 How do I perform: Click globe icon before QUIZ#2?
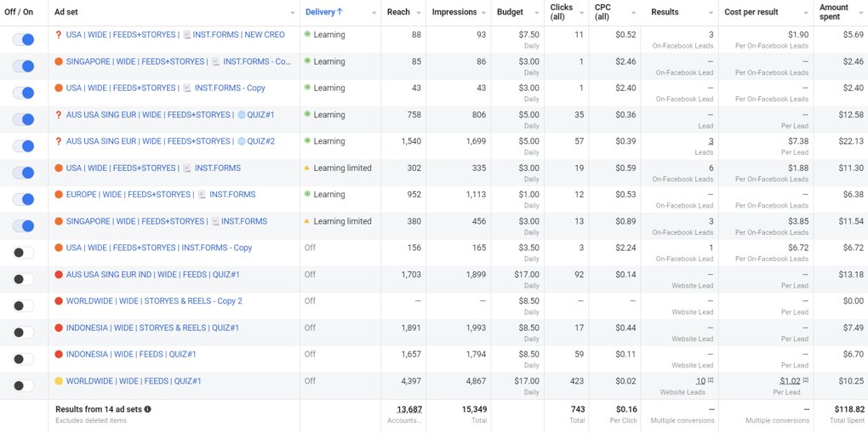(242, 141)
